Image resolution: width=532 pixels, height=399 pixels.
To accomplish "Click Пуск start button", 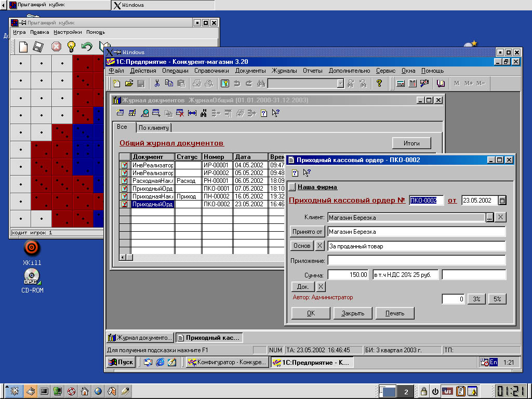I will [121, 362].
